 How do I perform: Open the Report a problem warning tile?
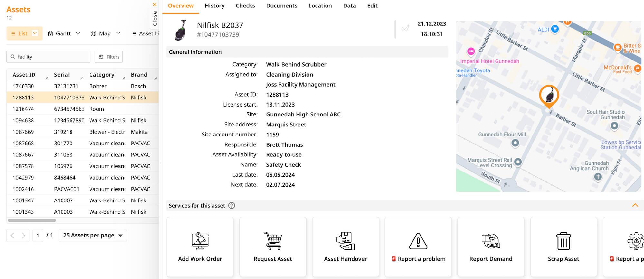(418, 247)
